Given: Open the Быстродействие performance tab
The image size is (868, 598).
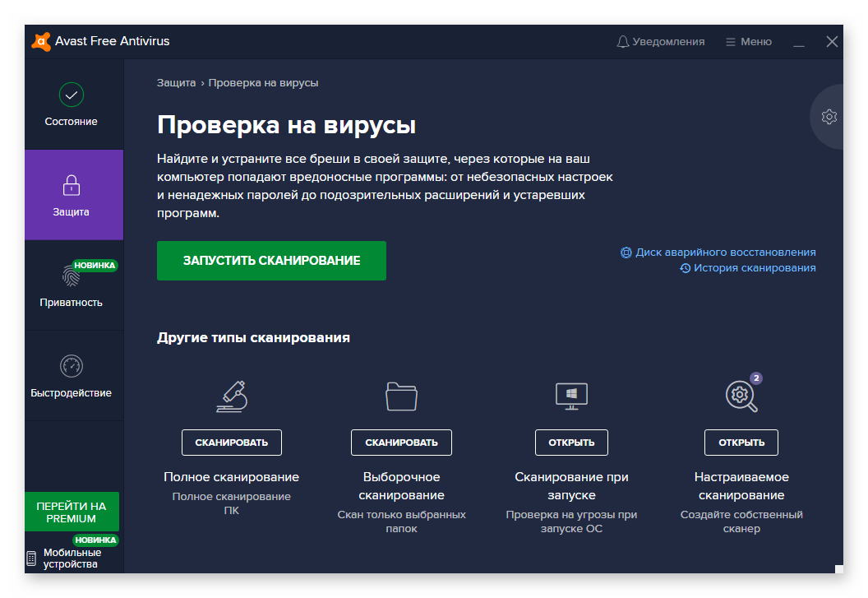Looking at the screenshot, I should pos(74,376).
